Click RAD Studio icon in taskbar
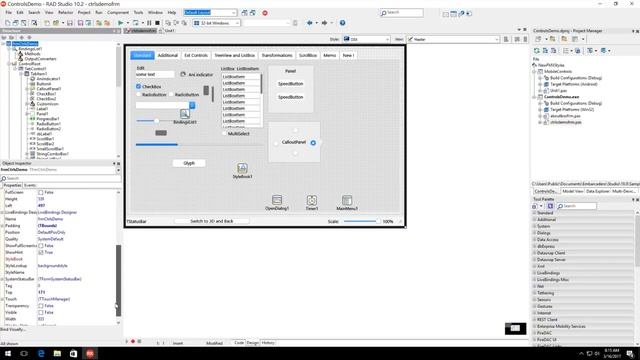The width and height of the screenshot is (640, 360). (x=90, y=353)
